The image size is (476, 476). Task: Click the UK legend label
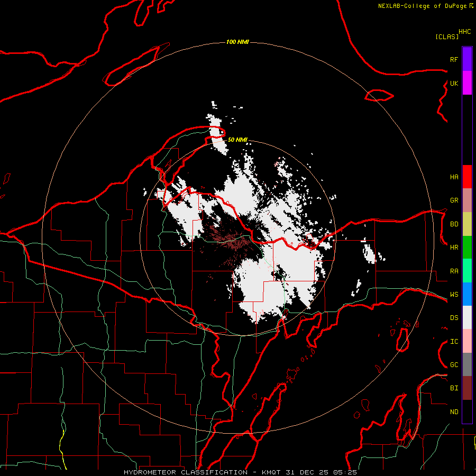tap(454, 83)
